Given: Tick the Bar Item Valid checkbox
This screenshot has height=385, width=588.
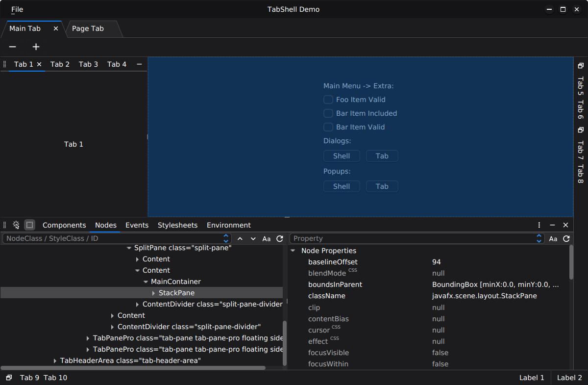Looking at the screenshot, I should 328,127.
